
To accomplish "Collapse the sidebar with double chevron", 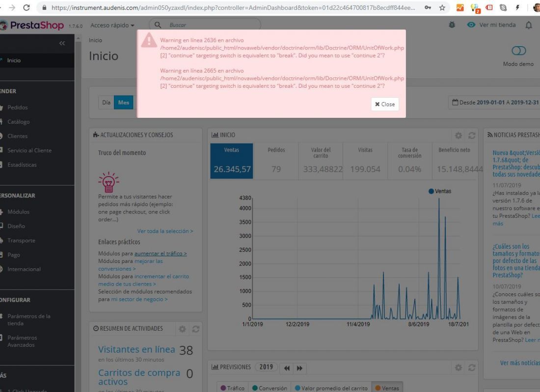I will [x=62, y=43].
